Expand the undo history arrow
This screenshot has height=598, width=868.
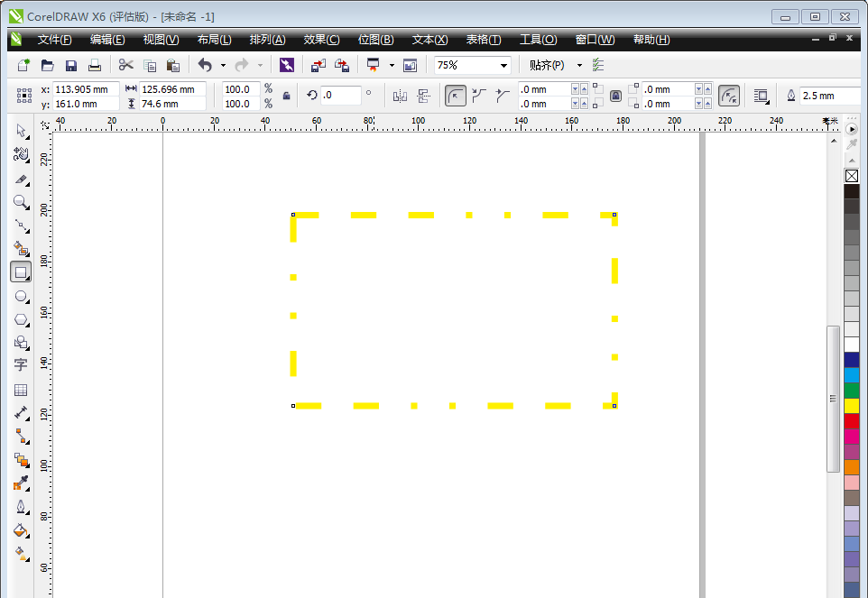[x=223, y=65]
